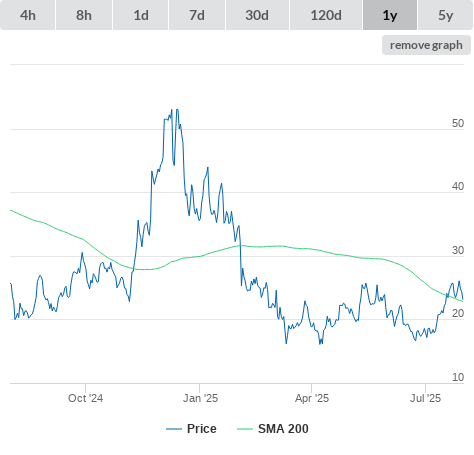The image size is (474, 455).
Task: Open the 7d time range view
Action: pos(197,15)
